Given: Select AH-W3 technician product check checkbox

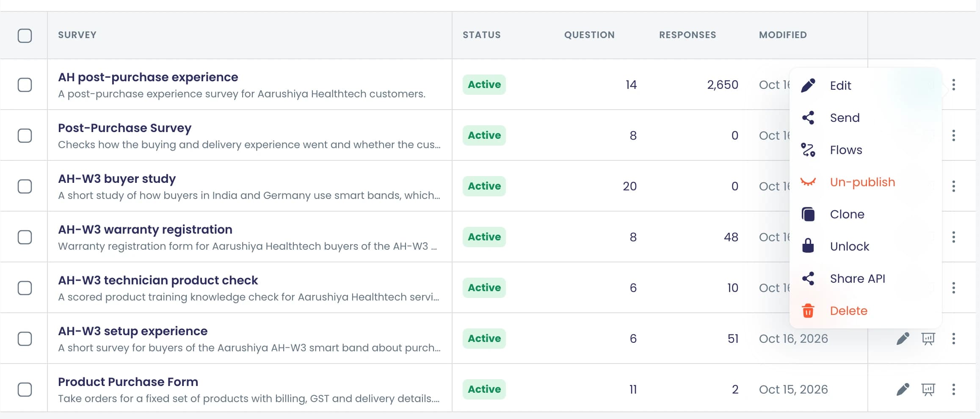Looking at the screenshot, I should pyautogui.click(x=25, y=288).
